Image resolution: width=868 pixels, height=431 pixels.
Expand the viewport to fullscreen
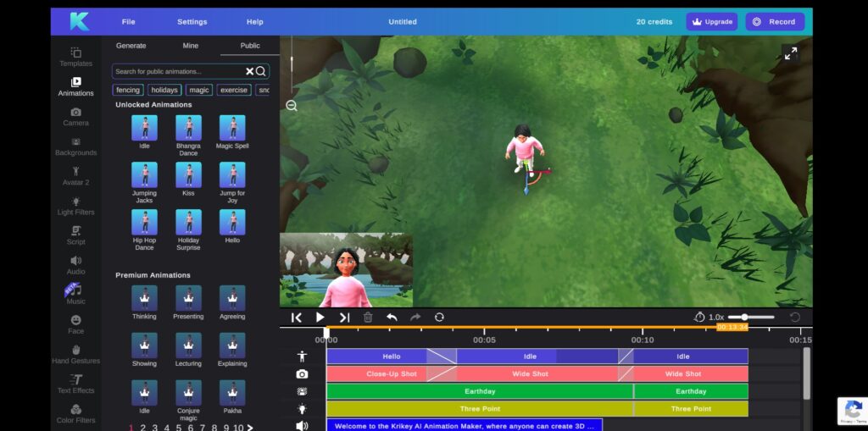click(791, 53)
